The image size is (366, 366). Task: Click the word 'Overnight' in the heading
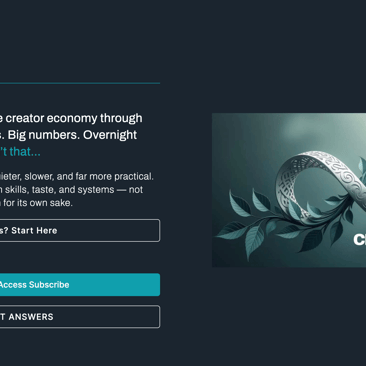(110, 135)
